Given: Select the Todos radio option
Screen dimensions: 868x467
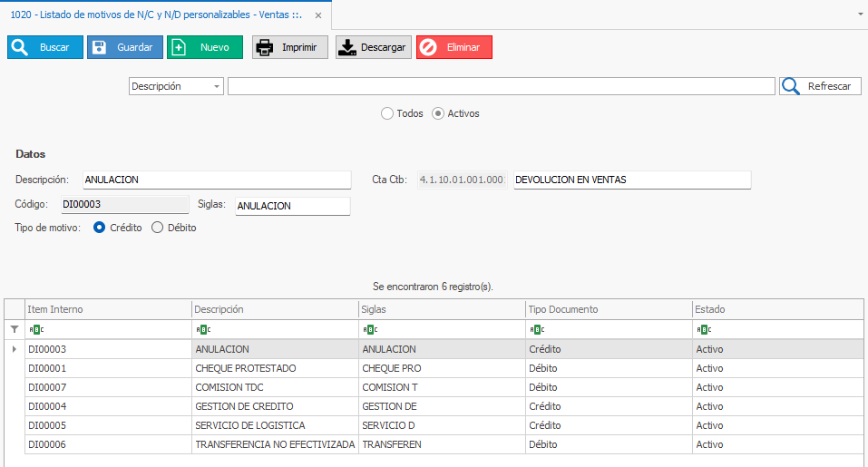Looking at the screenshot, I should pyautogui.click(x=387, y=113).
